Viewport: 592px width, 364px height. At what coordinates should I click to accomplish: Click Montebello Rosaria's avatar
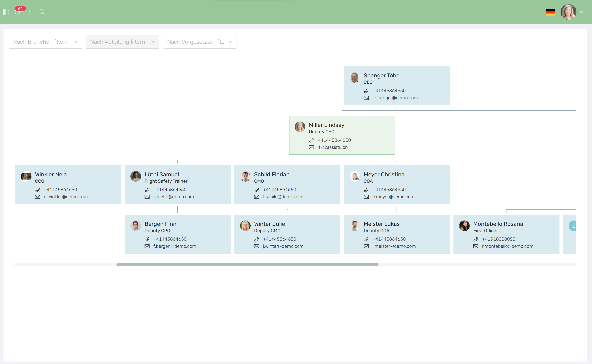(x=464, y=226)
